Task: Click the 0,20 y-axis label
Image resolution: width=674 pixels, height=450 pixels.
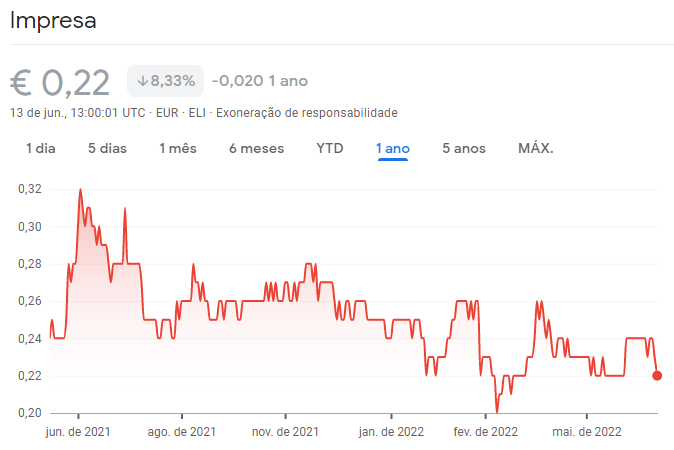Action: click(30, 413)
